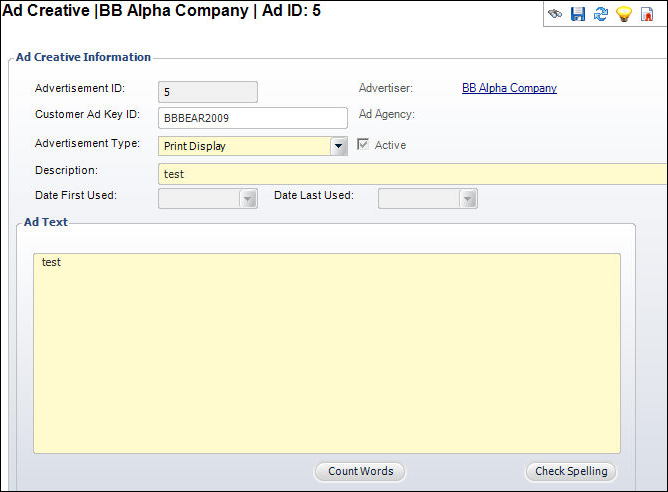Expand the Advertisement Type dropdown arrow
Screen dimensions: 668x492
(339, 146)
